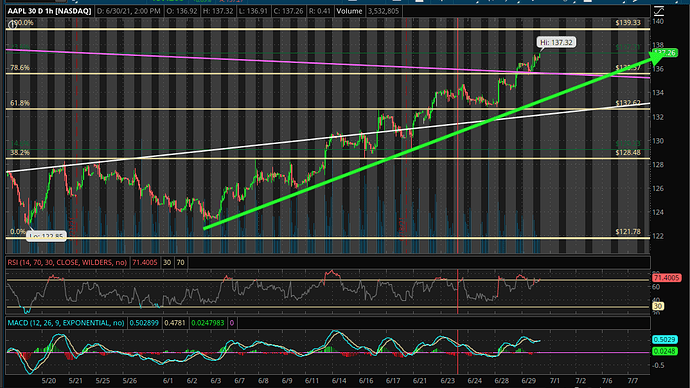Click the 7/7 date on time axis
Viewport: 690px width, 388px height.
coord(632,381)
